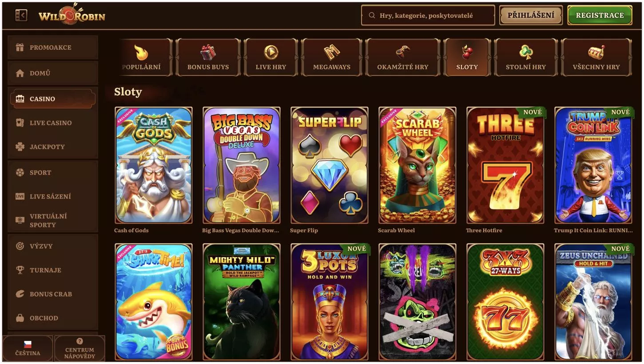644x364 pixels.
Task: Collapse the sidebar with the panel icon
Action: [x=21, y=16]
